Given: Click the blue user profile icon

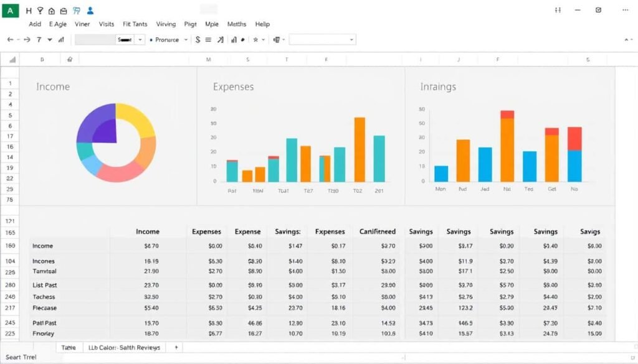Looking at the screenshot, I should tap(90, 11).
